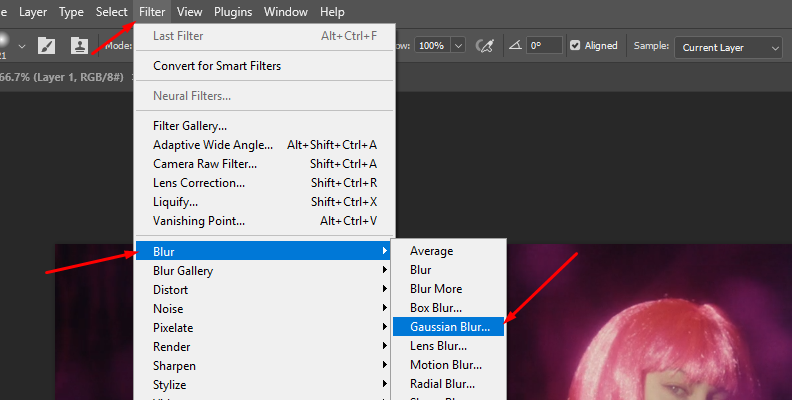The height and width of the screenshot is (400, 792).
Task: Edit the brush angle 0° field
Action: tap(544, 45)
